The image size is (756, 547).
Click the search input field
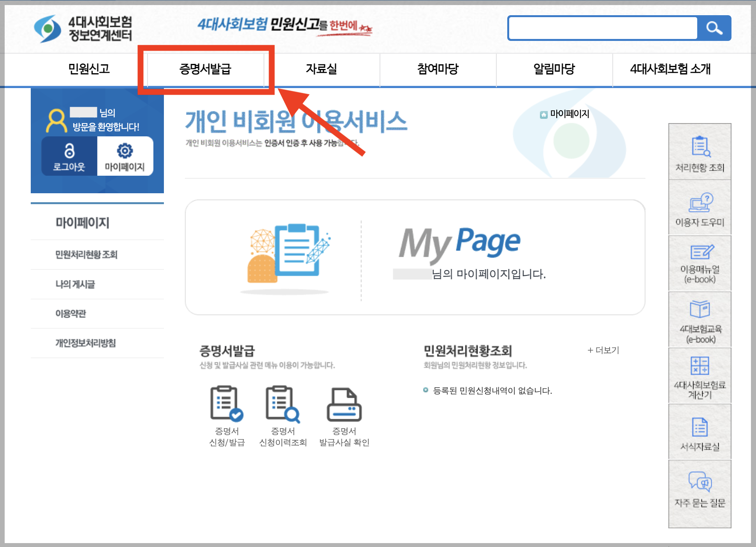point(603,28)
